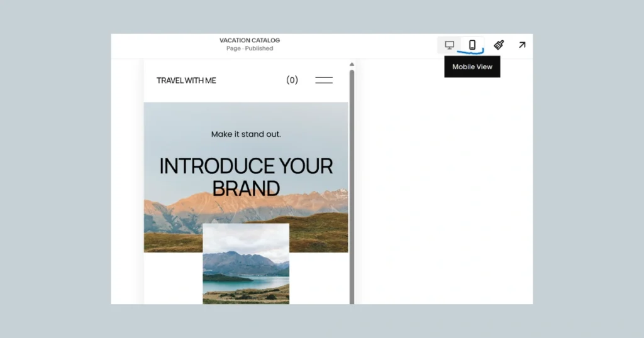Click white space left of the lake photo
Viewport: 644px width, 338px height.
pos(173,280)
